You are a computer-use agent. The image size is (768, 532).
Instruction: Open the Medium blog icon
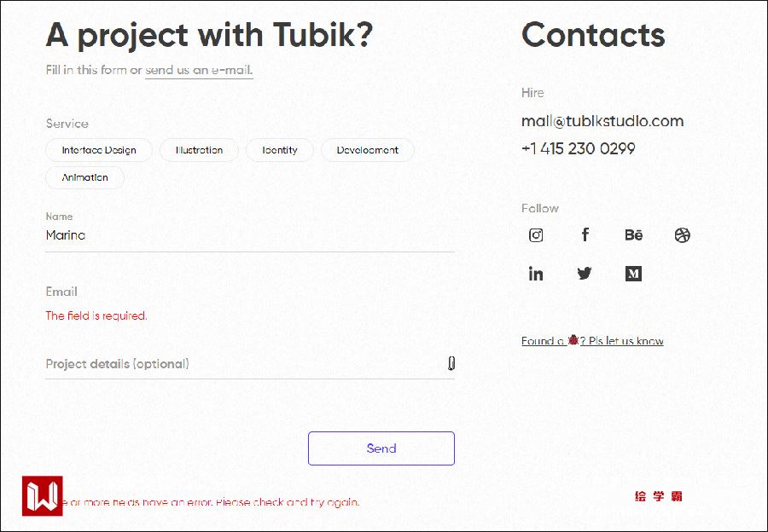[x=633, y=274]
